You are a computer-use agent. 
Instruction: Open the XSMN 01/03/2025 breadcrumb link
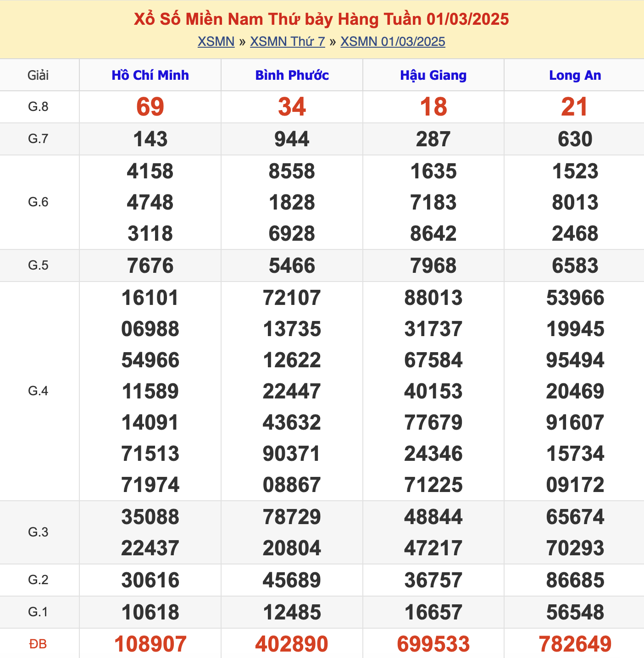tap(393, 42)
